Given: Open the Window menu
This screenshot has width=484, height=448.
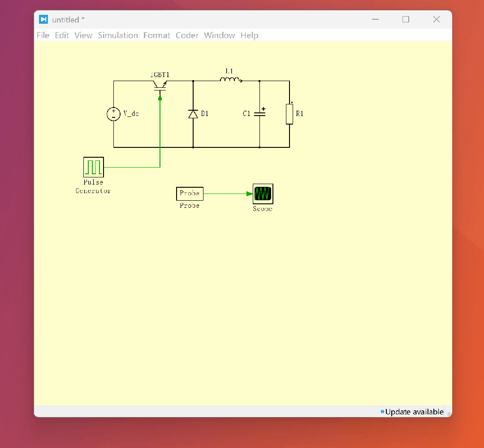Looking at the screenshot, I should pos(220,35).
